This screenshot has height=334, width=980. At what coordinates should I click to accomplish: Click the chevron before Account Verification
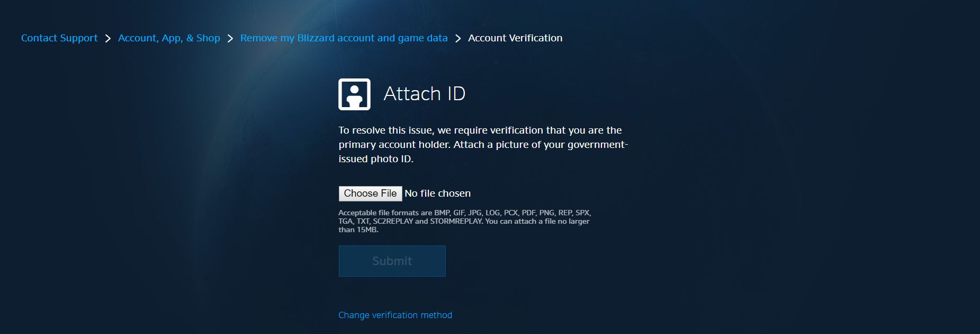[458, 39]
